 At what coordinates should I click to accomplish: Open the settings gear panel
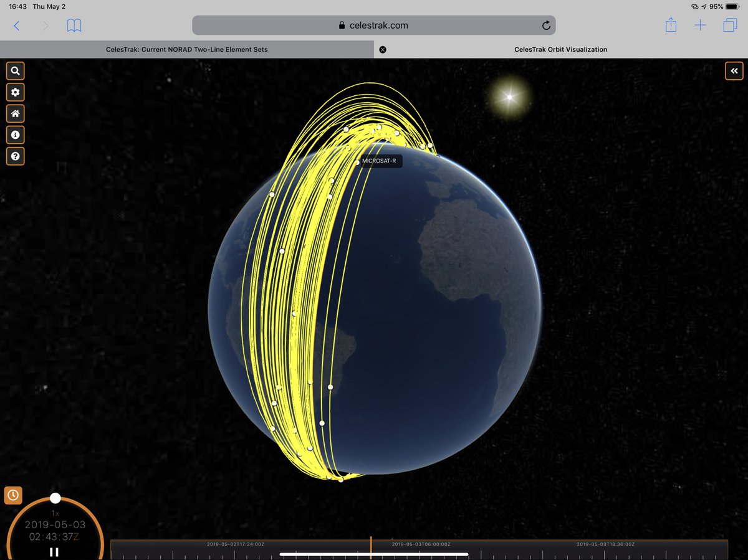tap(15, 92)
